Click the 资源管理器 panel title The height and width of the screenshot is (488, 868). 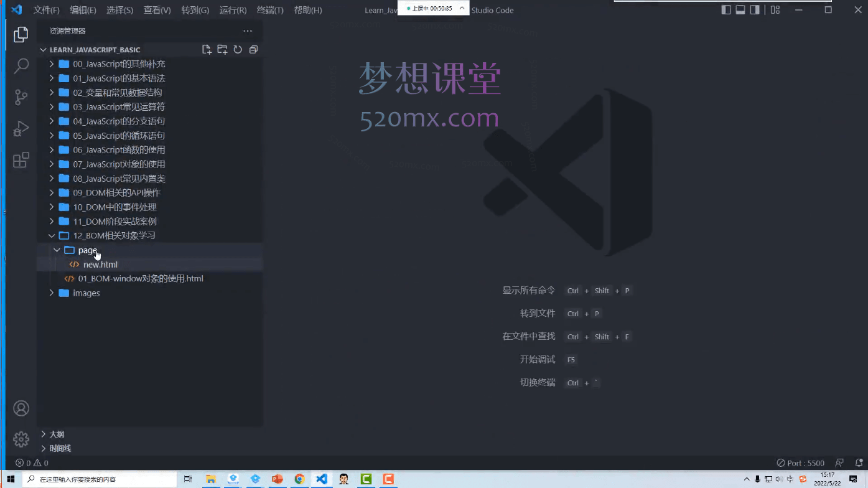pos(68,31)
